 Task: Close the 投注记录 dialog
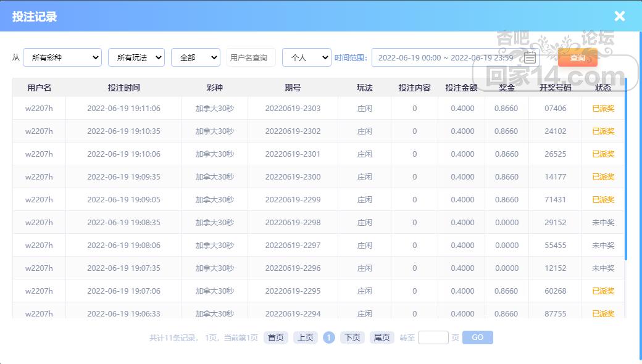point(619,17)
